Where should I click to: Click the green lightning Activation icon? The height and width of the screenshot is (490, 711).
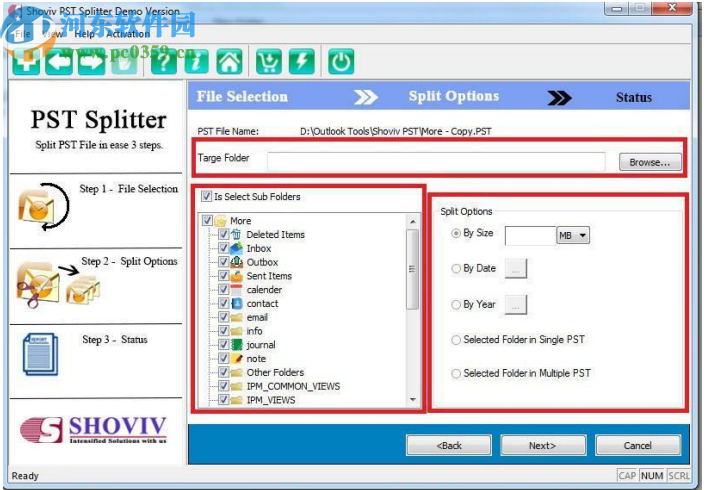click(x=302, y=62)
